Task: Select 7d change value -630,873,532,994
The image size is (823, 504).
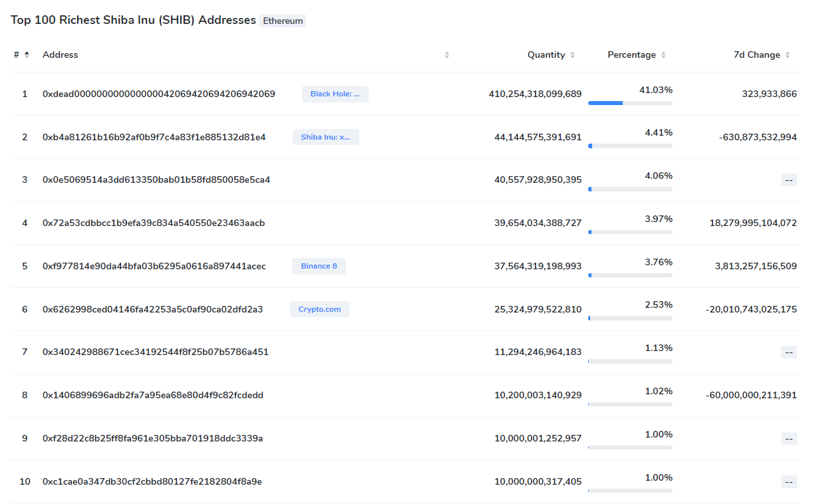Action: click(x=758, y=137)
